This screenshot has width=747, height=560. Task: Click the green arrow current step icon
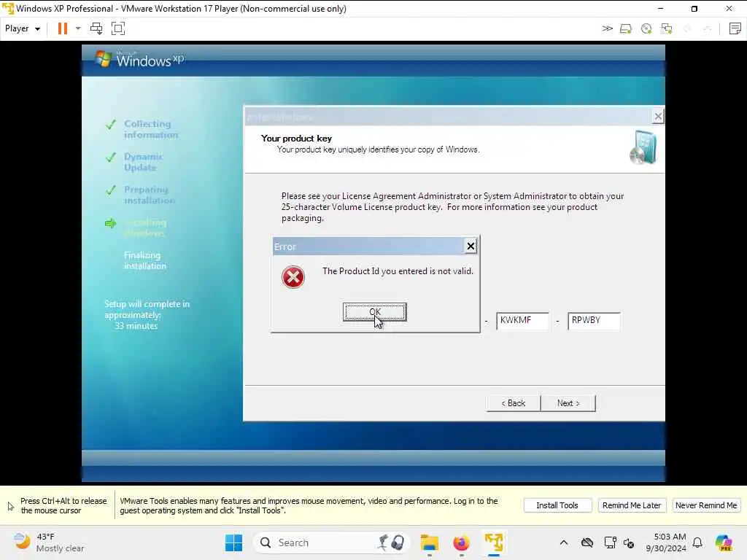click(111, 223)
